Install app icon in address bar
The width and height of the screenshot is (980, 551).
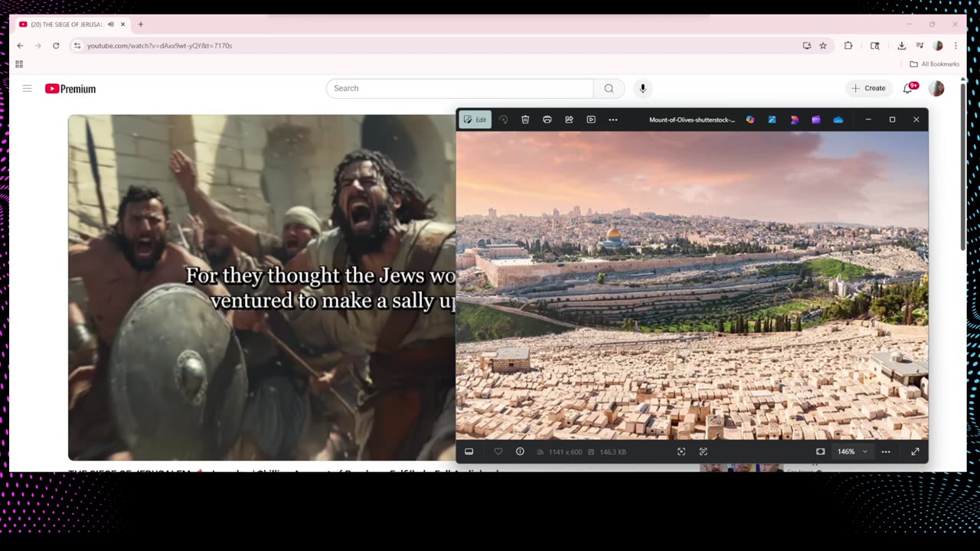click(807, 46)
